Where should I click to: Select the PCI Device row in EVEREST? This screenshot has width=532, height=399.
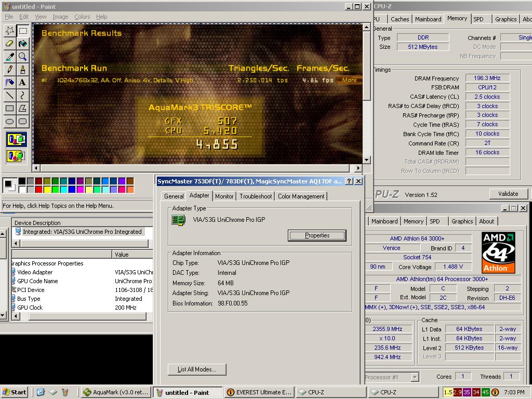pyautogui.click(x=82, y=290)
